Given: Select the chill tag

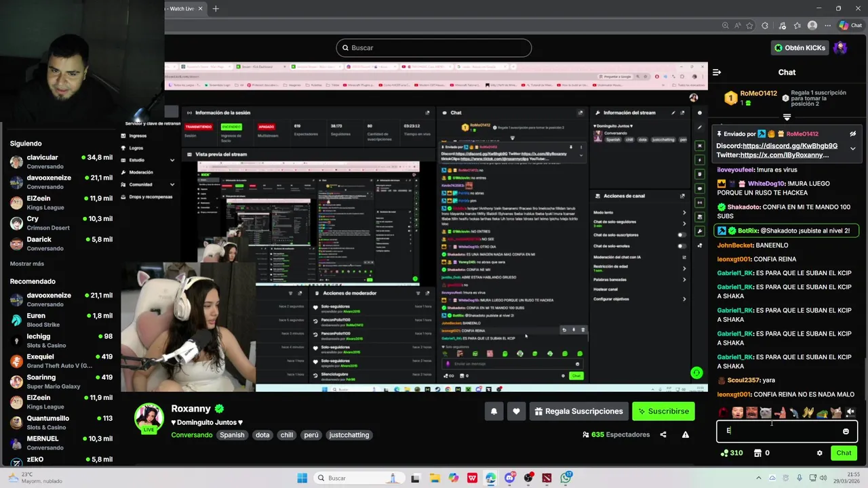Looking at the screenshot, I should coord(287,435).
